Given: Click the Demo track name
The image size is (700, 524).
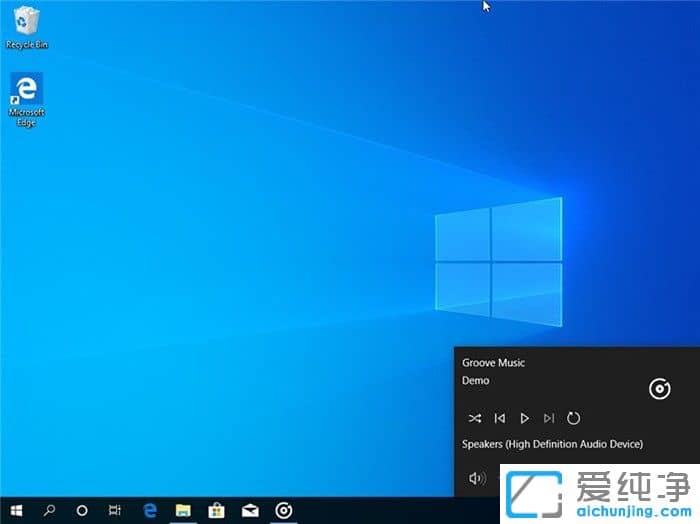Looking at the screenshot, I should (x=475, y=381).
